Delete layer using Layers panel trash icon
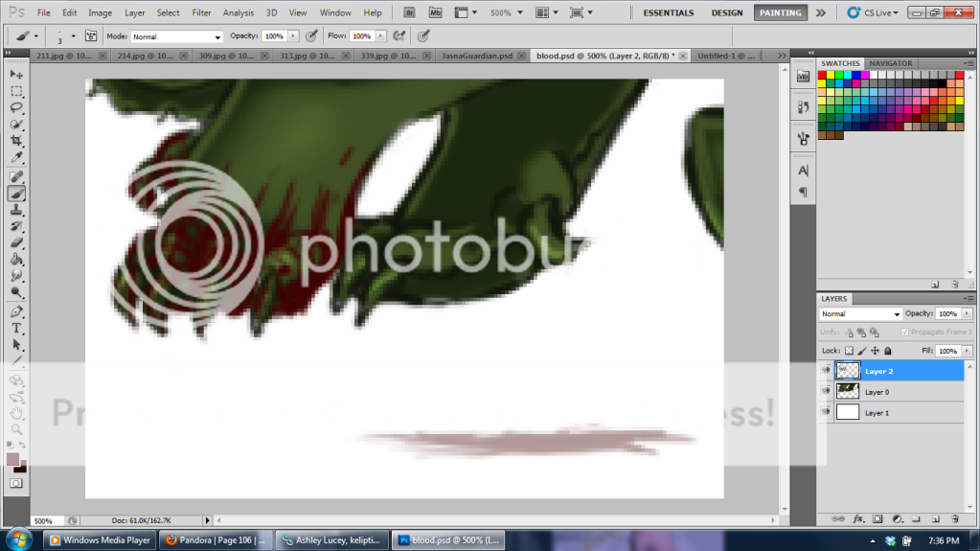This screenshot has width=980, height=551. point(953,518)
